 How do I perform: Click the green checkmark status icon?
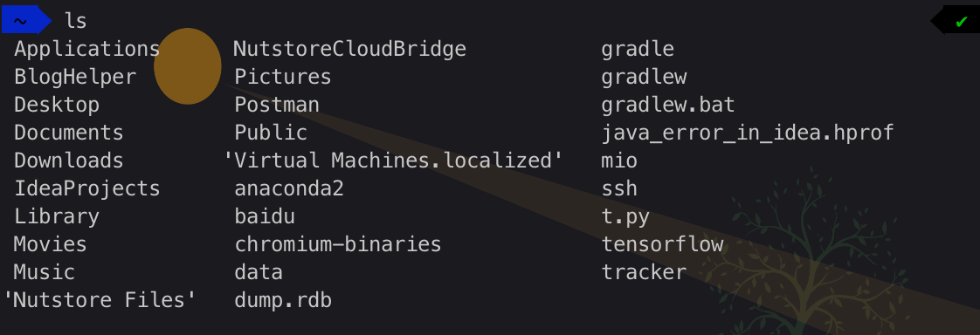point(962,22)
